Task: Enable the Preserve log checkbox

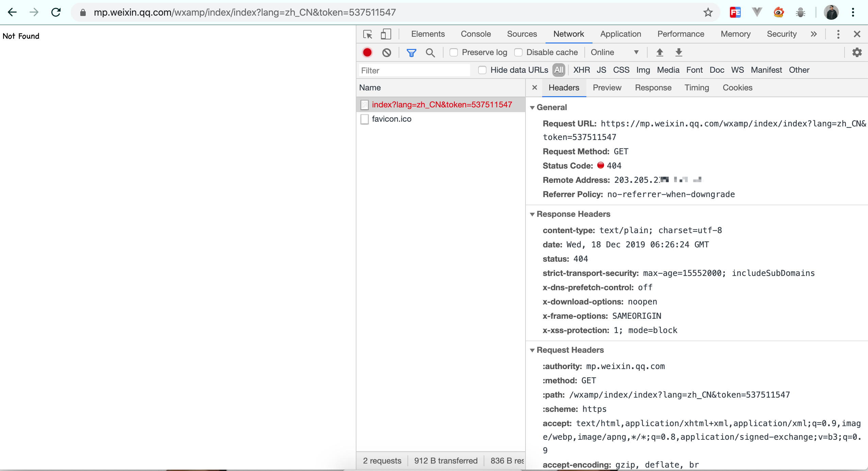Action: coord(454,52)
